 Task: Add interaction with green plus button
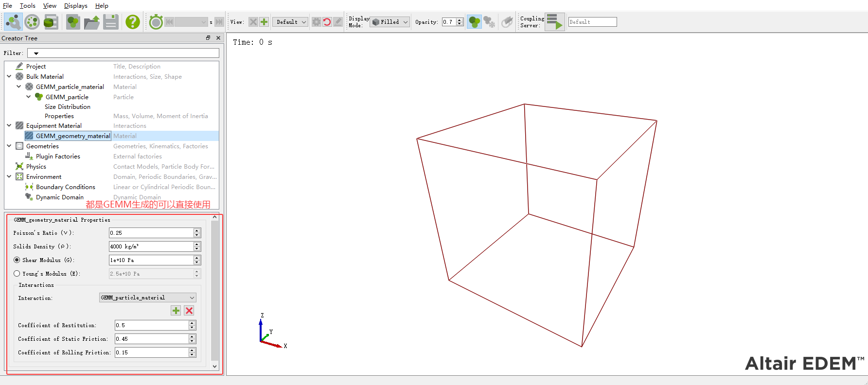click(x=176, y=311)
